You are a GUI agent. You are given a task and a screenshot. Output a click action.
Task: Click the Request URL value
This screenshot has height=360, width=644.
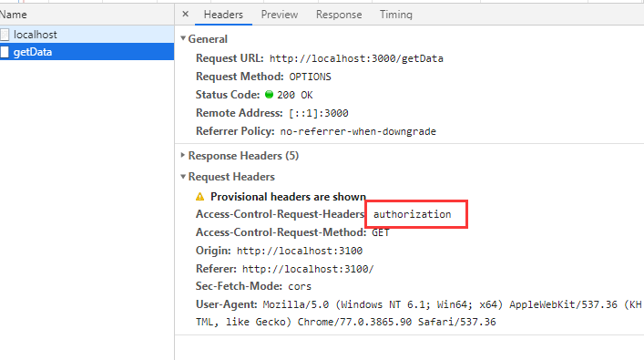356,58
